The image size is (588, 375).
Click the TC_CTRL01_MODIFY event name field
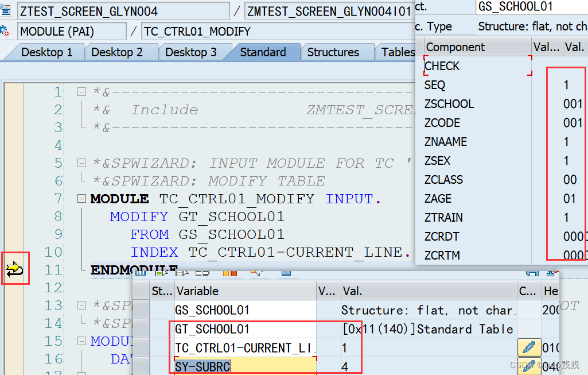point(278,31)
